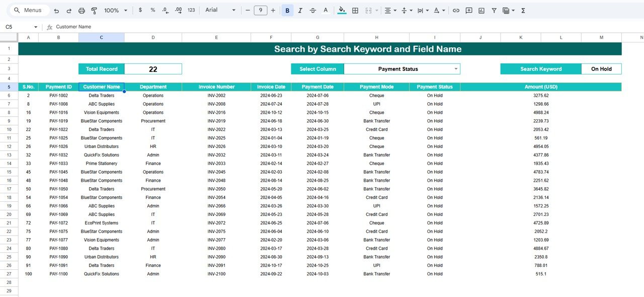
Task: Open the Fill color picker
Action: (x=342, y=10)
